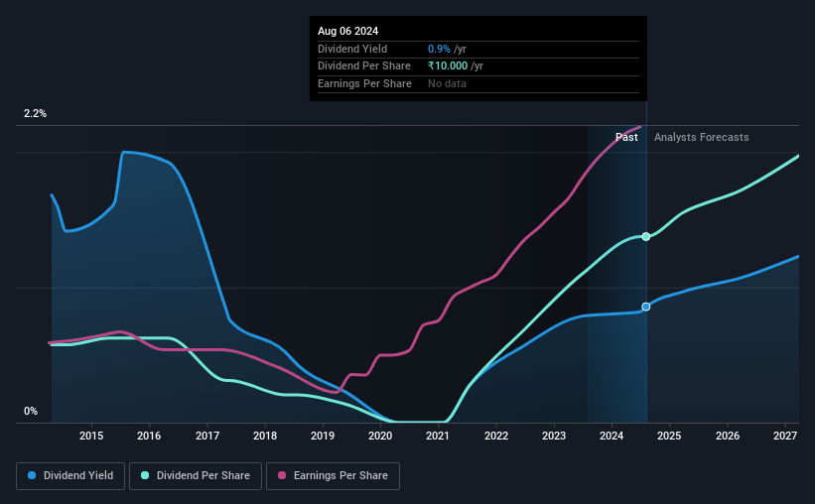Click the 2020 x-axis label
The width and height of the screenshot is (815, 504).
click(x=380, y=436)
